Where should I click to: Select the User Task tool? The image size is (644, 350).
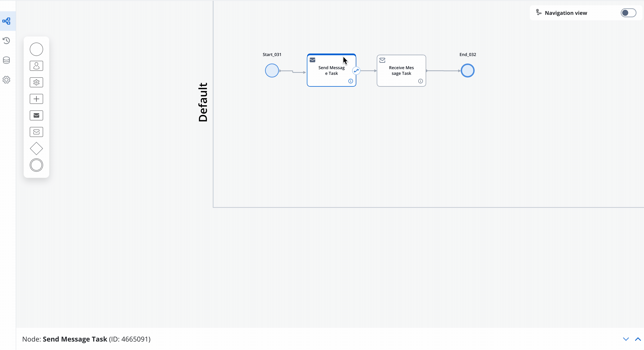pyautogui.click(x=37, y=66)
